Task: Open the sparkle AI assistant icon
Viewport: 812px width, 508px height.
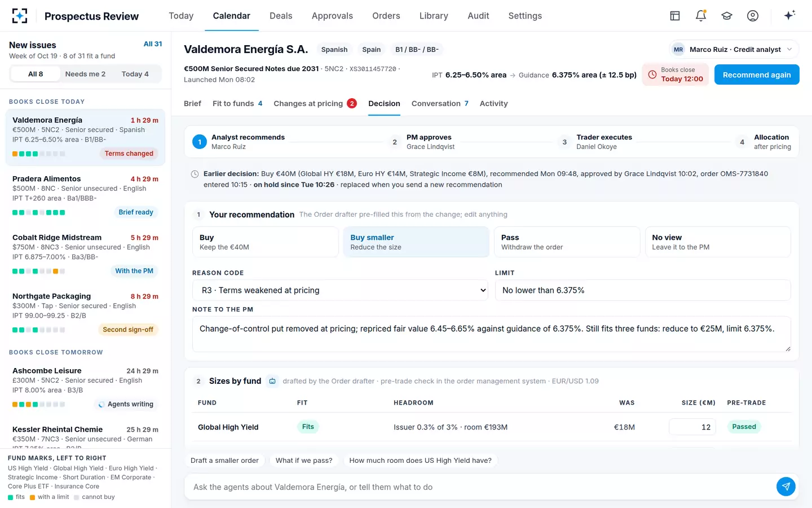Action: pos(789,16)
